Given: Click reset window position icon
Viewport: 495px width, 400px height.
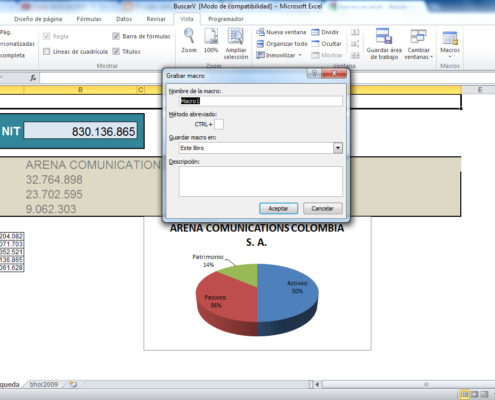Looking at the screenshot, I should pyautogui.click(x=355, y=55).
